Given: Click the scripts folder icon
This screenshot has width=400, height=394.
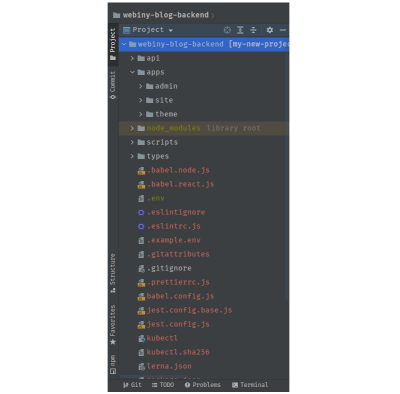Looking at the screenshot, I should [141, 142].
